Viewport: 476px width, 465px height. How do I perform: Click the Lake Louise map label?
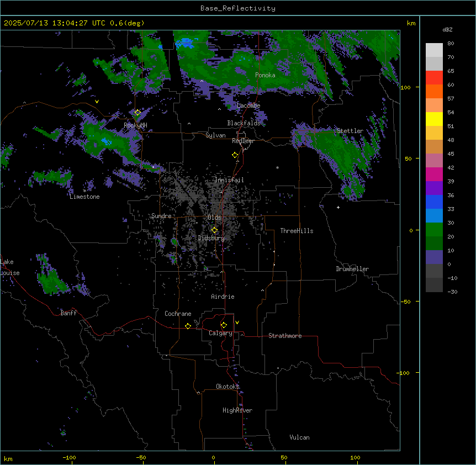click(10, 267)
